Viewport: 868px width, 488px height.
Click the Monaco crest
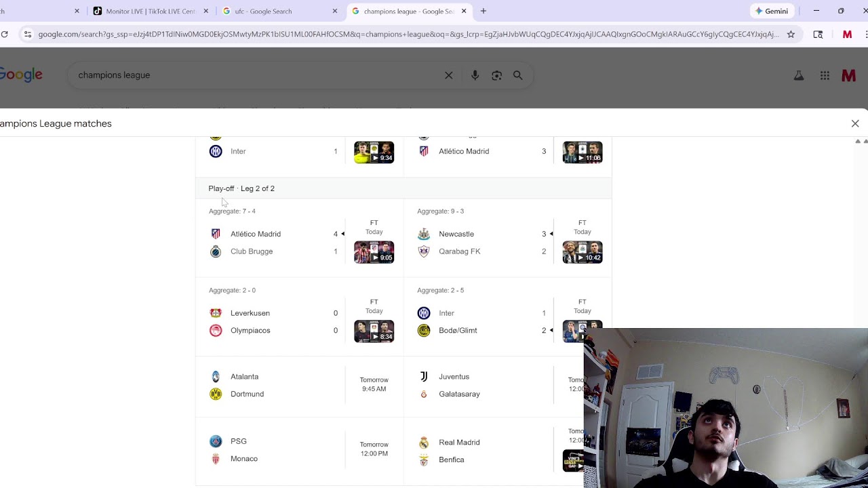click(x=216, y=459)
